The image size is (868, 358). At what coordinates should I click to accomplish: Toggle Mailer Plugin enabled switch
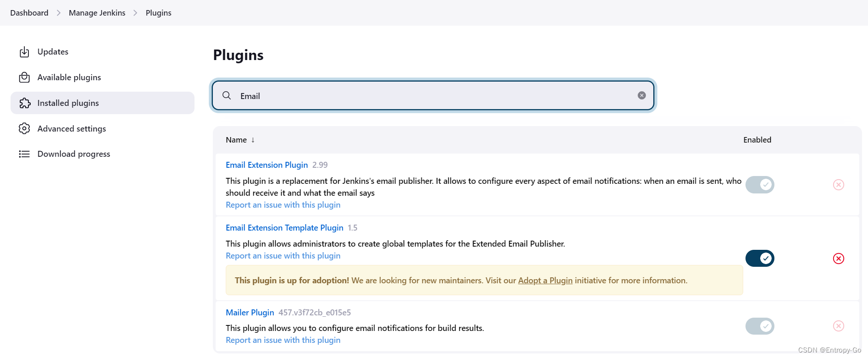760,326
